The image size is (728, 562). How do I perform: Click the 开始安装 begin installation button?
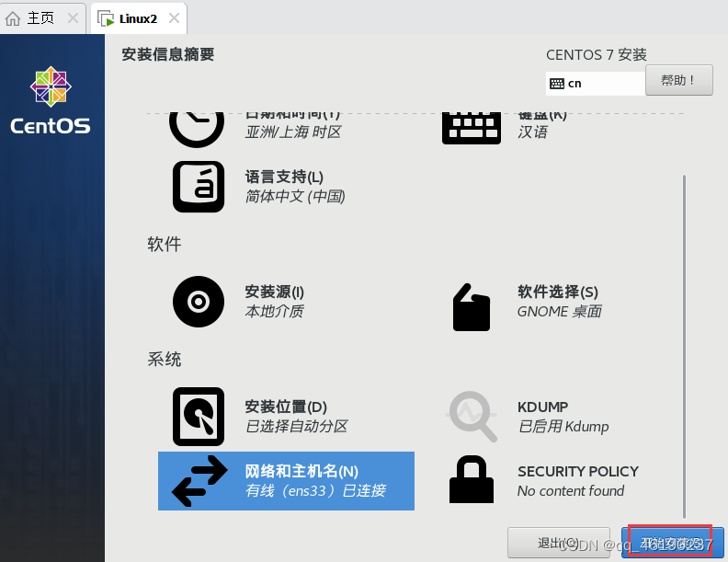tap(673, 543)
